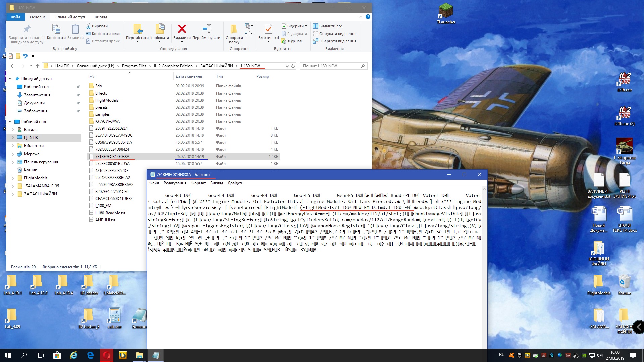Open the calc.exe desktop icon

tap(115, 318)
